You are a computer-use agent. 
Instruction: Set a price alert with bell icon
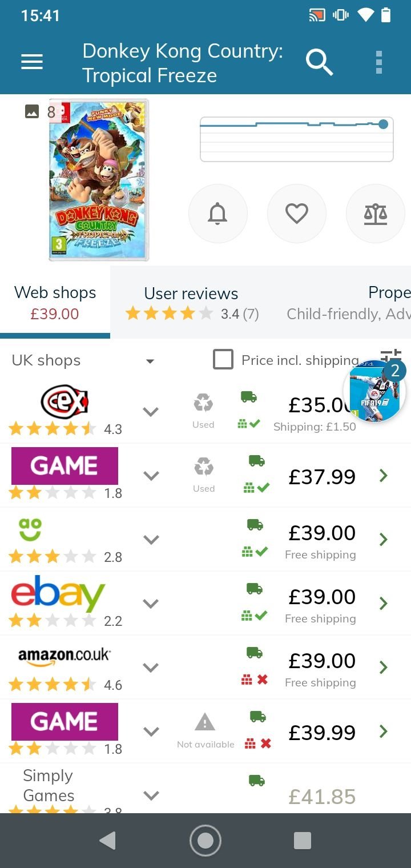(217, 214)
